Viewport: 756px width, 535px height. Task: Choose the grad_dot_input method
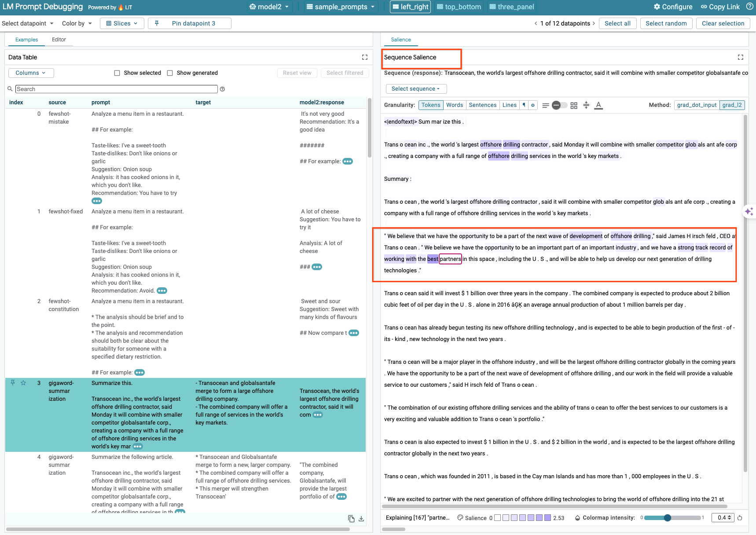tap(697, 105)
